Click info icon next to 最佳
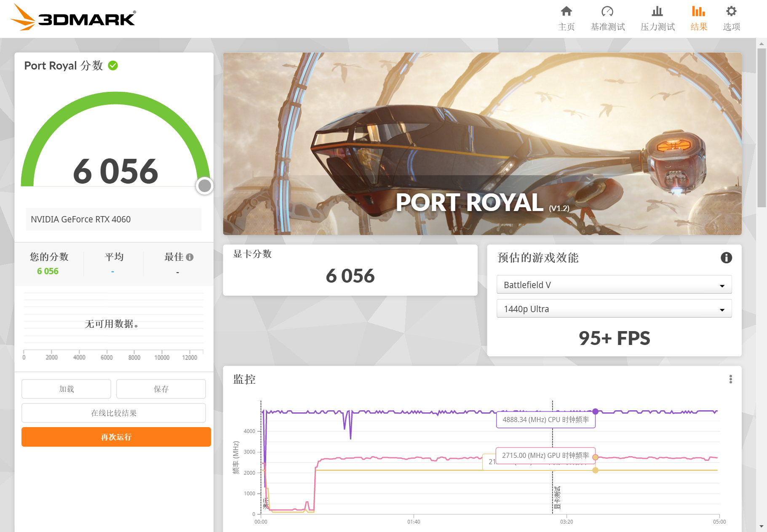The width and height of the screenshot is (767, 532). [190, 257]
